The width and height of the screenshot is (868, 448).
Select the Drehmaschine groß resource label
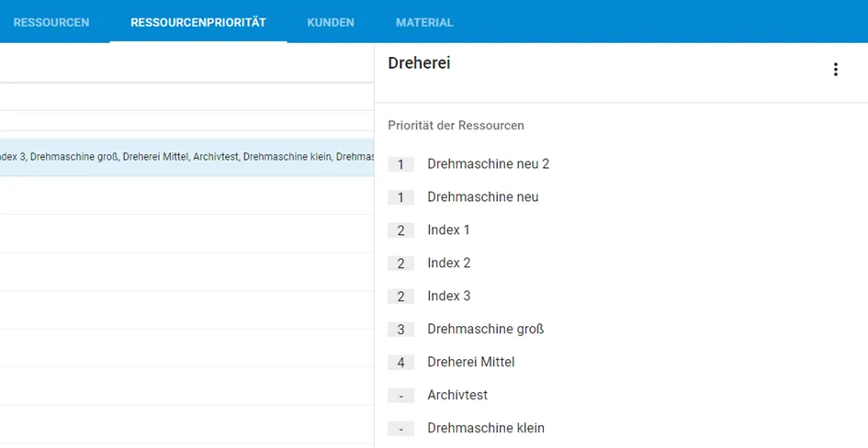tap(486, 329)
